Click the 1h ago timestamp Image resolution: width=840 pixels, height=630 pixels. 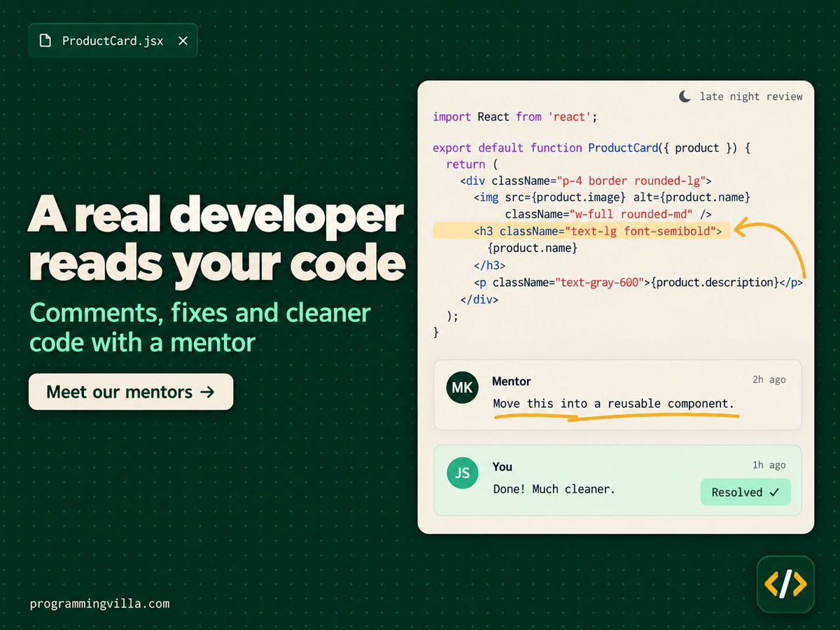coord(769,465)
